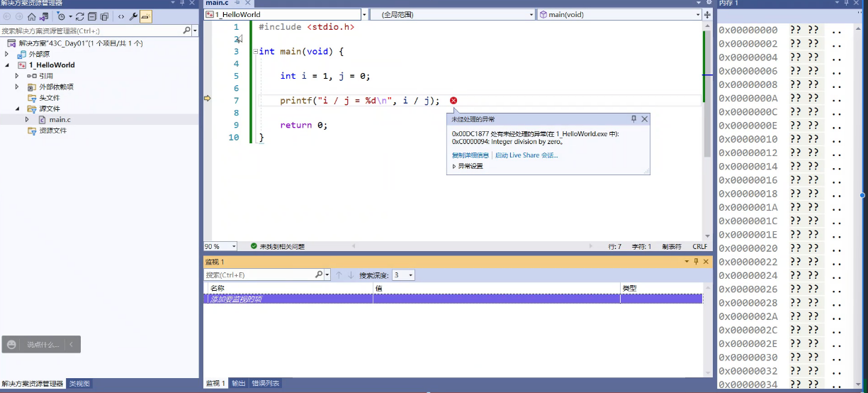Viewport: 868px width, 393px height.
Task: Switch to the main.c editor tab
Action: tap(217, 4)
